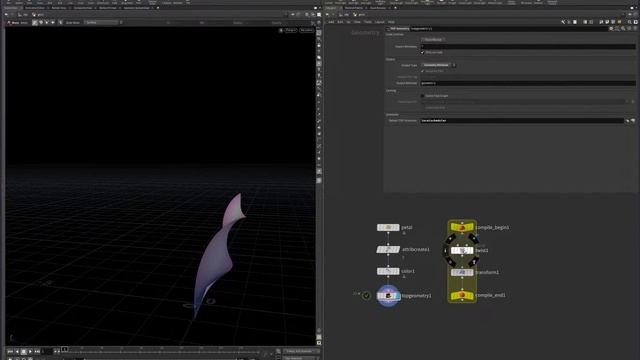
Task: Click the Output Attribute input field
Action: pos(528,83)
